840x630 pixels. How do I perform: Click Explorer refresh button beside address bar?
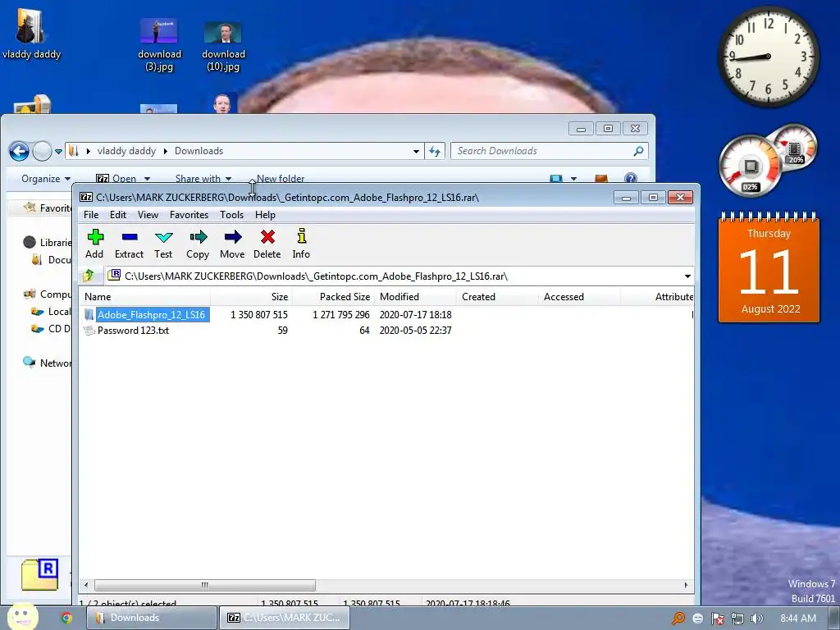(435, 152)
